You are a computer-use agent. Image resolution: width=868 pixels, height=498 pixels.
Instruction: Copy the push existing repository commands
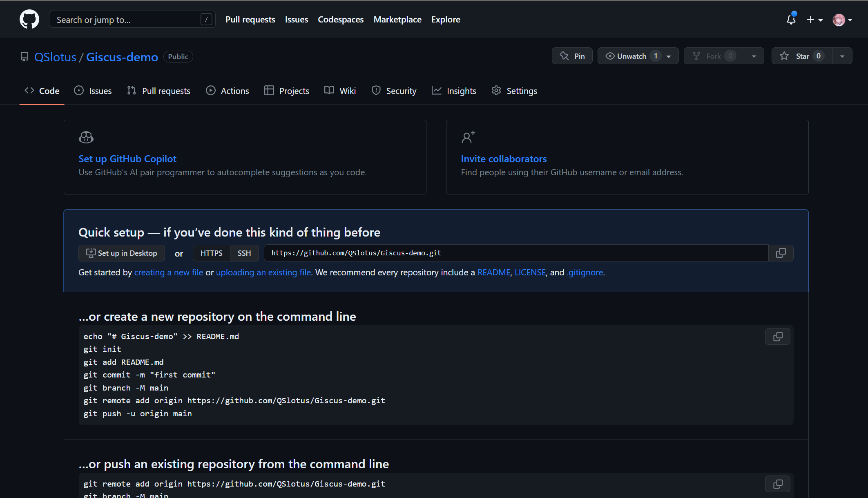tap(778, 484)
